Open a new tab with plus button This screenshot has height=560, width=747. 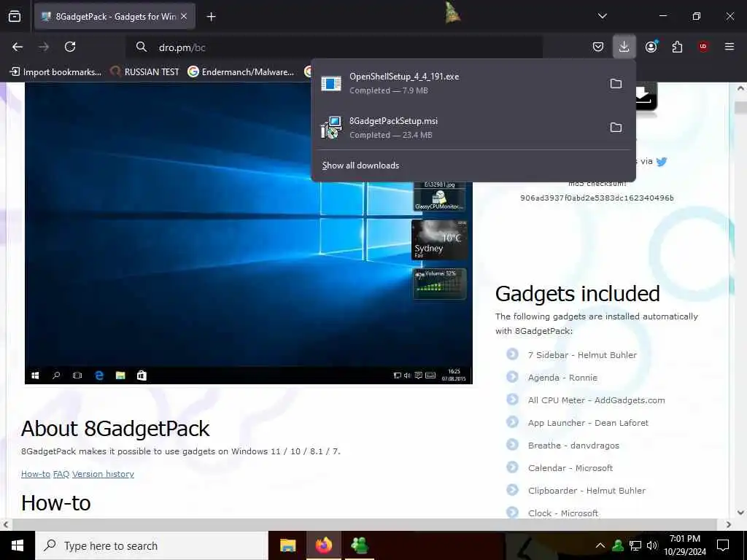click(x=211, y=17)
